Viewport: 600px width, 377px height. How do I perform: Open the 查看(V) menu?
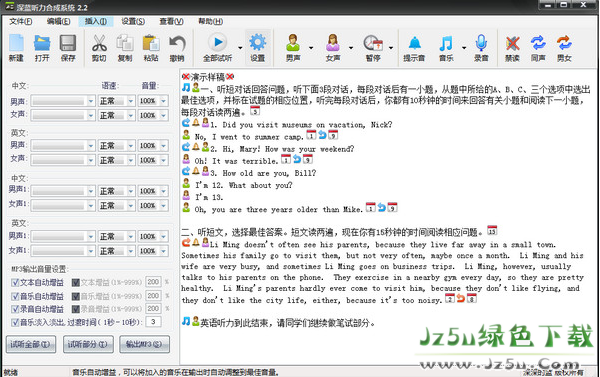tap(171, 21)
